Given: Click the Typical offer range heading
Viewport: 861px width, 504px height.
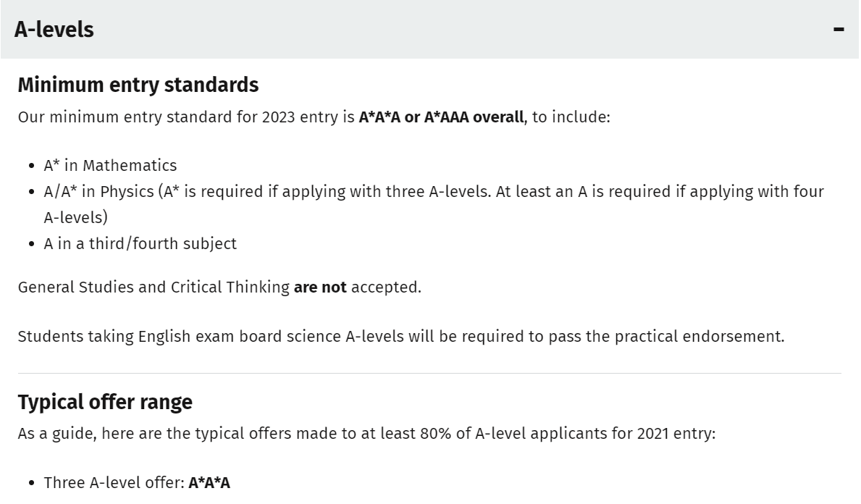Looking at the screenshot, I should 105,402.
